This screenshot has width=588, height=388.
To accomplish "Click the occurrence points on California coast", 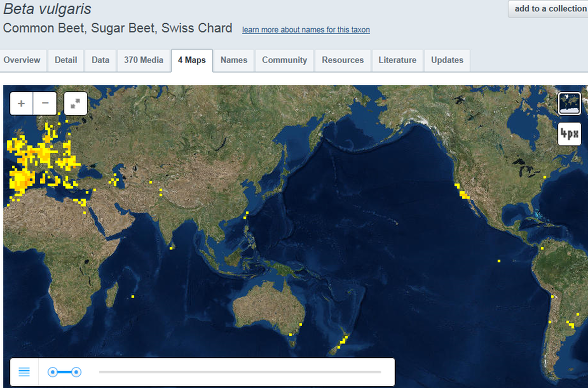I will (462, 192).
